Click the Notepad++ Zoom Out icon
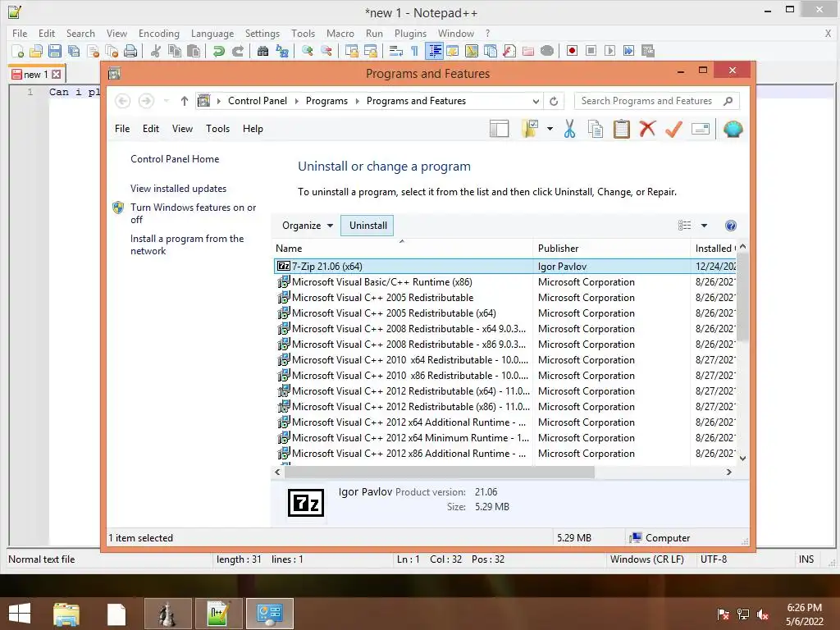Screen dimensions: 840x630 [x=326, y=51]
